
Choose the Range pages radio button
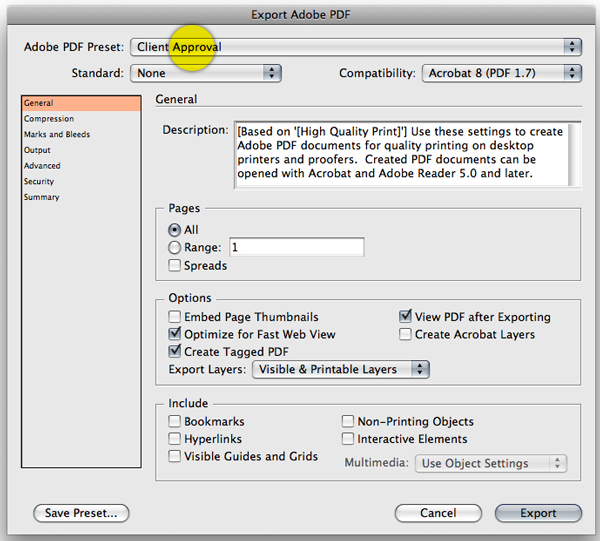pos(174,248)
